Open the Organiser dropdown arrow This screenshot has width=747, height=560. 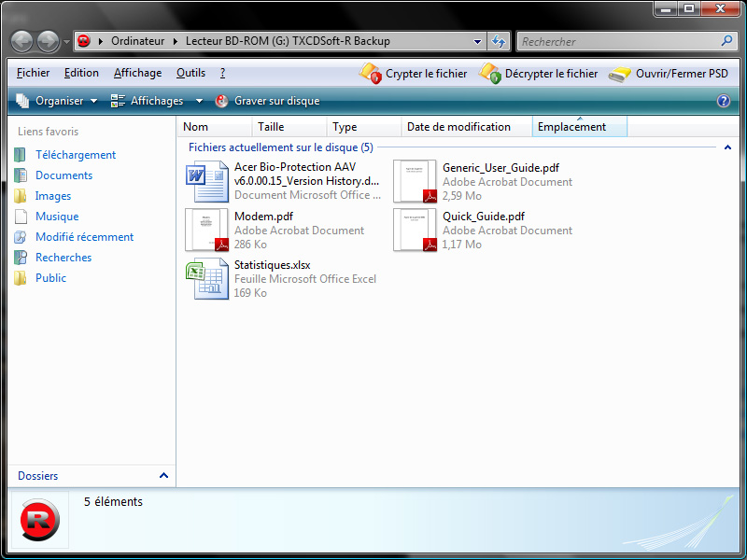(x=94, y=101)
